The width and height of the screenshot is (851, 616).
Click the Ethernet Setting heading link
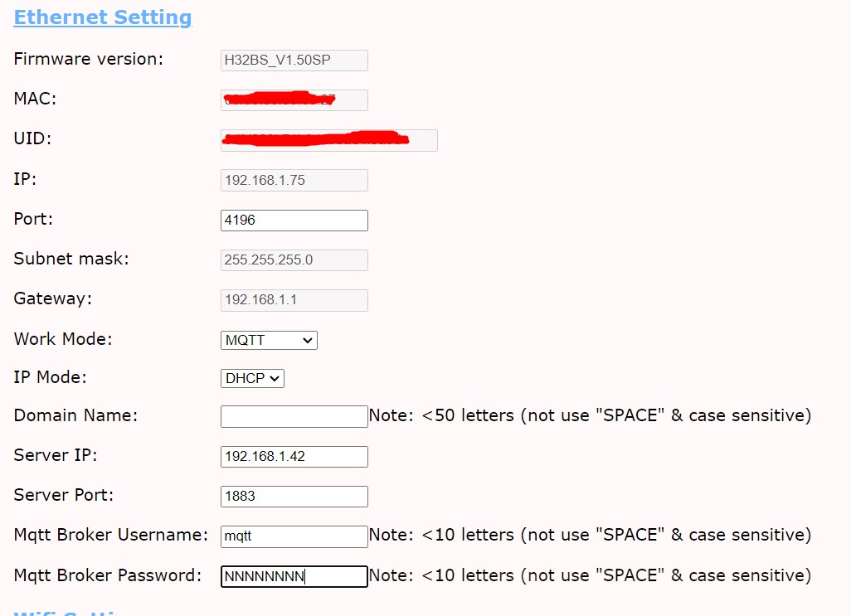click(103, 17)
